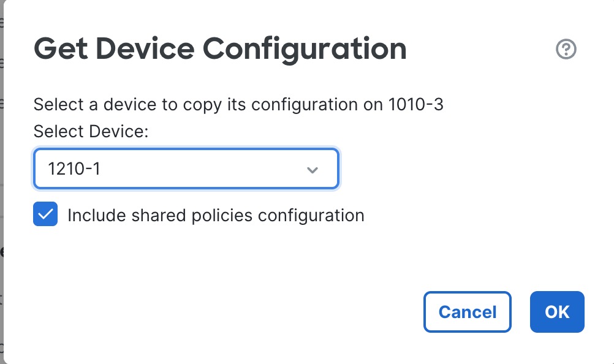Click the description text mentioning 1010-3
Image resolution: width=614 pixels, height=364 pixels.
(x=239, y=104)
